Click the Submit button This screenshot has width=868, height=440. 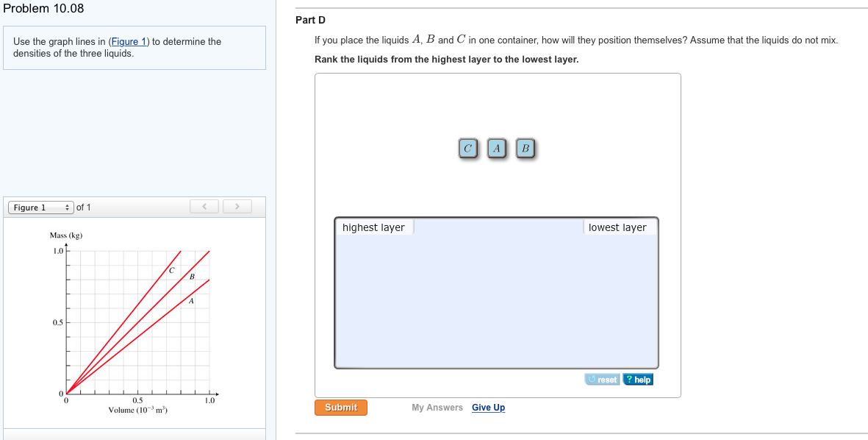click(x=340, y=407)
